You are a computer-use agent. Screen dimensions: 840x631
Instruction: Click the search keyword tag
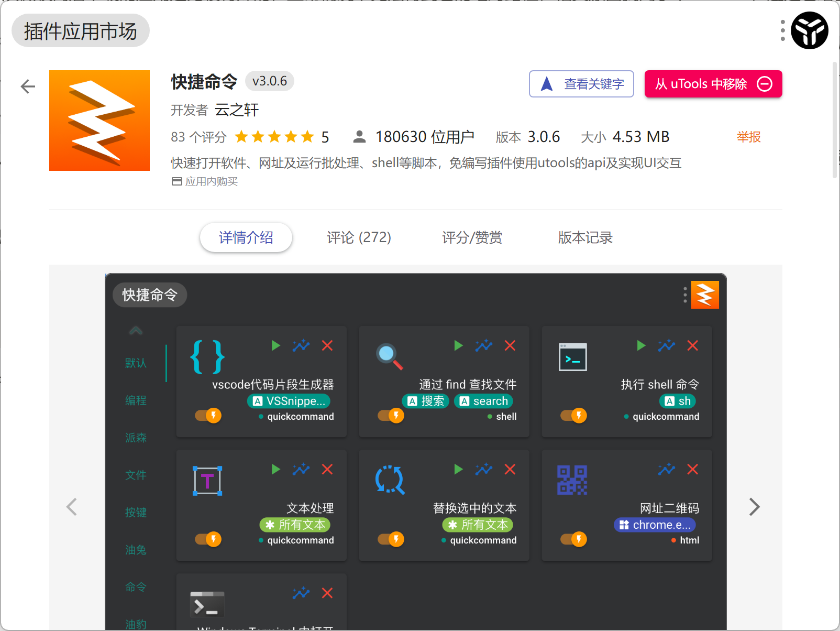(484, 401)
